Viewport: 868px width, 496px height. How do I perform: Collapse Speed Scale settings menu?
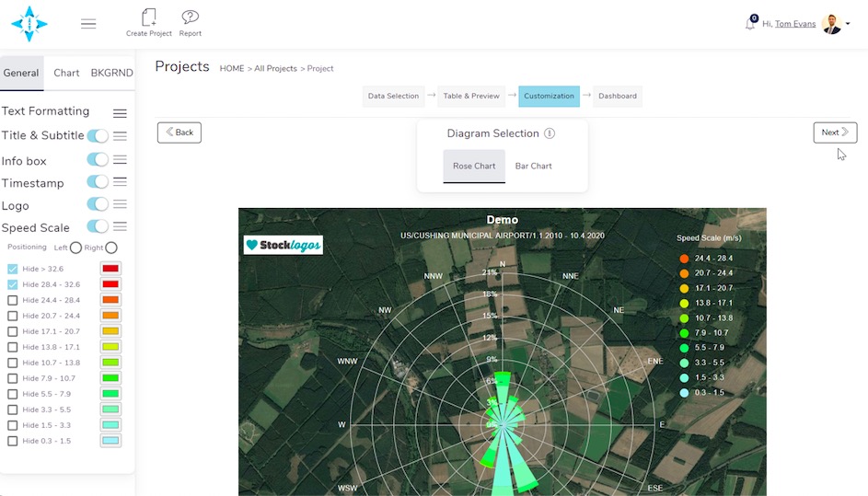tap(121, 226)
